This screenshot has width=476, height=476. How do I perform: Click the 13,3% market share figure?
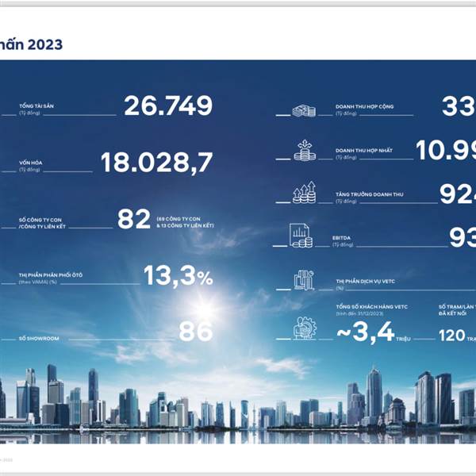pyautogui.click(x=178, y=275)
